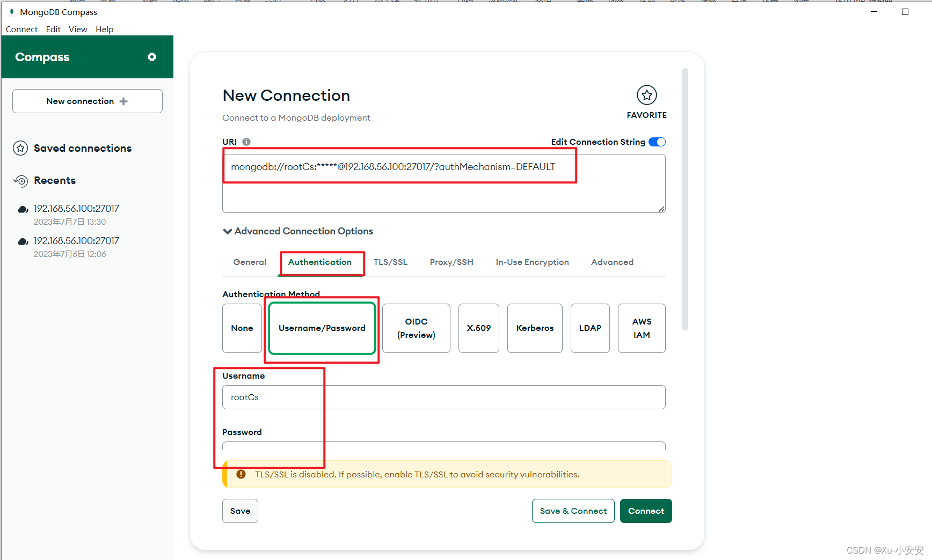Click the Saved connections star icon
The height and width of the screenshot is (560, 932).
click(20, 149)
